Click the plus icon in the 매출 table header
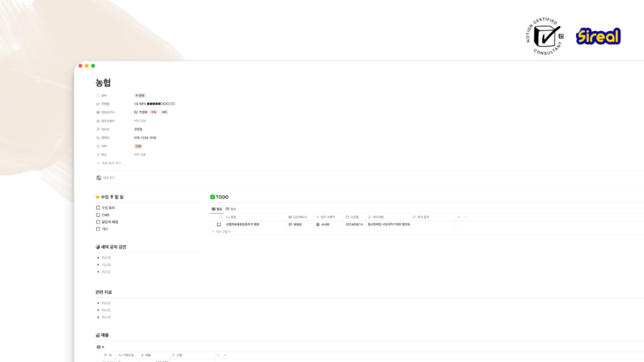This screenshot has width=644, height=362. pyautogui.click(x=218, y=355)
